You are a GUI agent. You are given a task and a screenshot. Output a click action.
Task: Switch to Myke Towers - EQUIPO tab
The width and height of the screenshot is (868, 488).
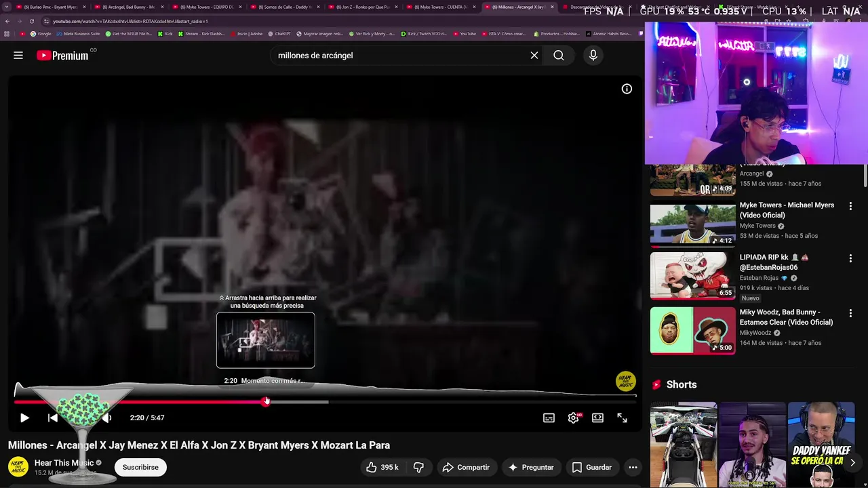[206, 7]
